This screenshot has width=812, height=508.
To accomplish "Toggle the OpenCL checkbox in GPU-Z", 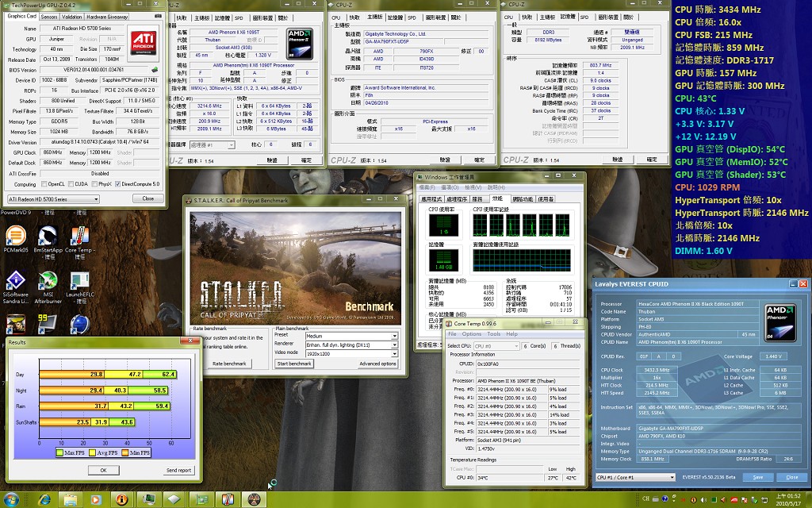I will (x=44, y=184).
